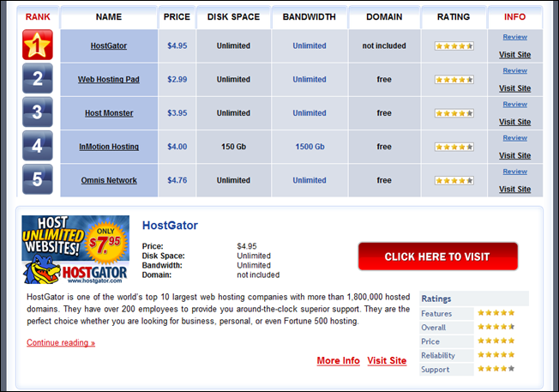Click Omnis Network star rating
Viewport: 559px width, 392px height.
(454, 180)
